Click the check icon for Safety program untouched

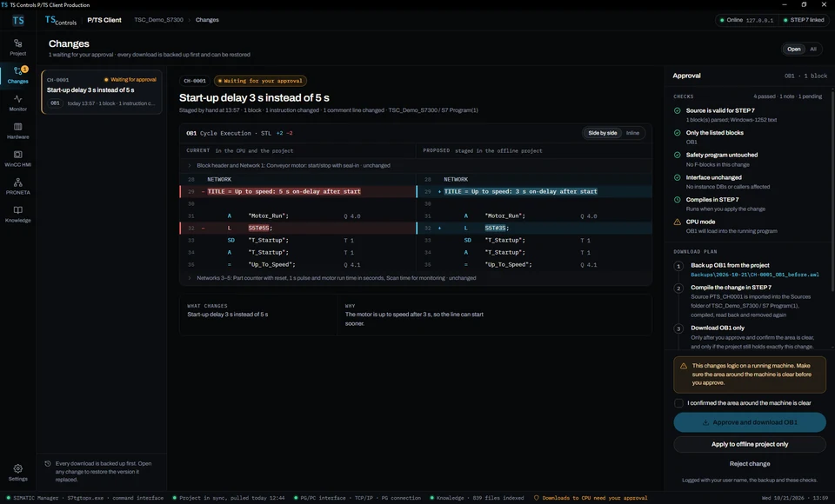click(x=678, y=155)
